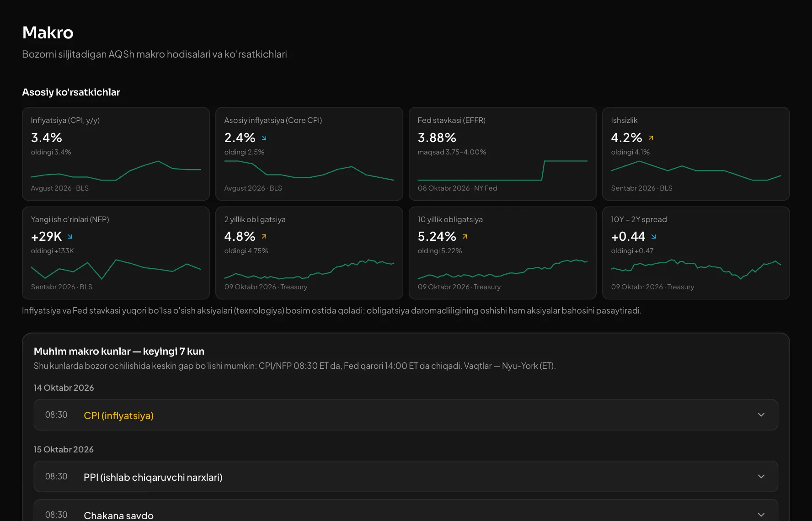Open the Asosiy inflyatsiya (Core CPI) sparkline
The image size is (812, 521).
point(309,171)
